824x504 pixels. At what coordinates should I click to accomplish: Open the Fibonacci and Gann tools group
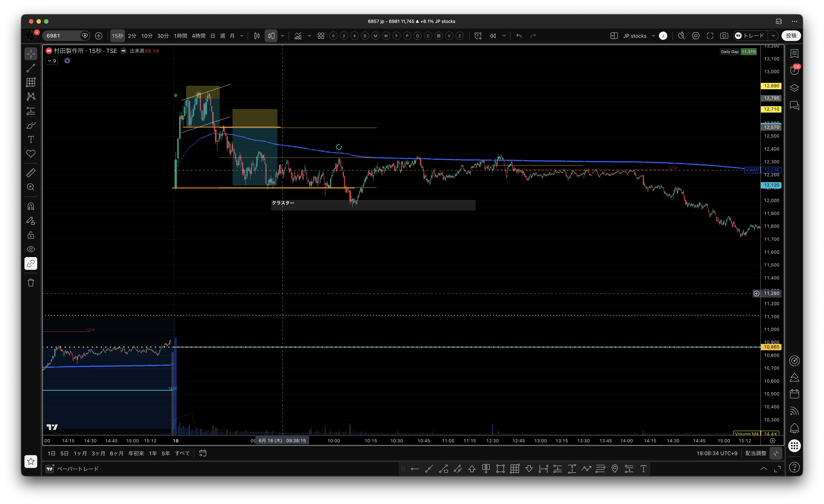point(31,82)
